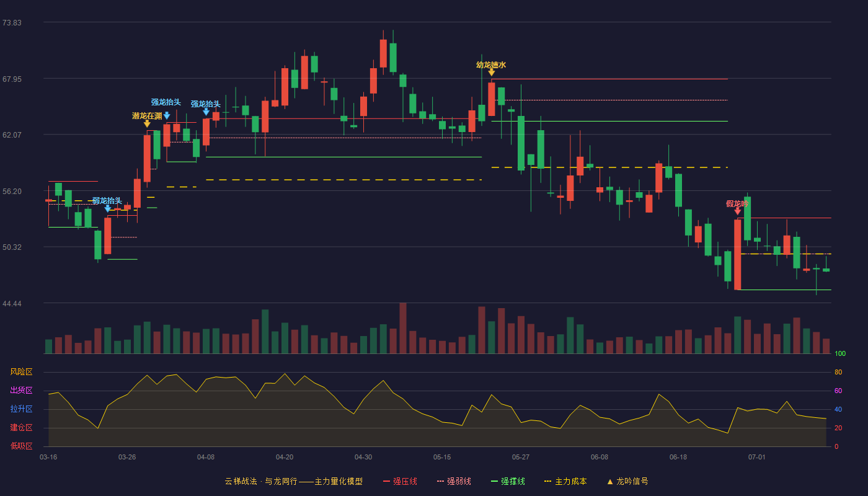This screenshot has height=496, width=868.
Task: Click the 03-16 date label
Action: click(48, 457)
